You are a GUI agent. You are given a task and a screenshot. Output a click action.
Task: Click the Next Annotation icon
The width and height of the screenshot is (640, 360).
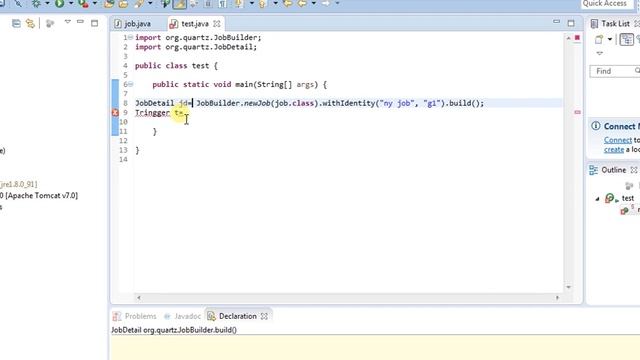(x=239, y=4)
